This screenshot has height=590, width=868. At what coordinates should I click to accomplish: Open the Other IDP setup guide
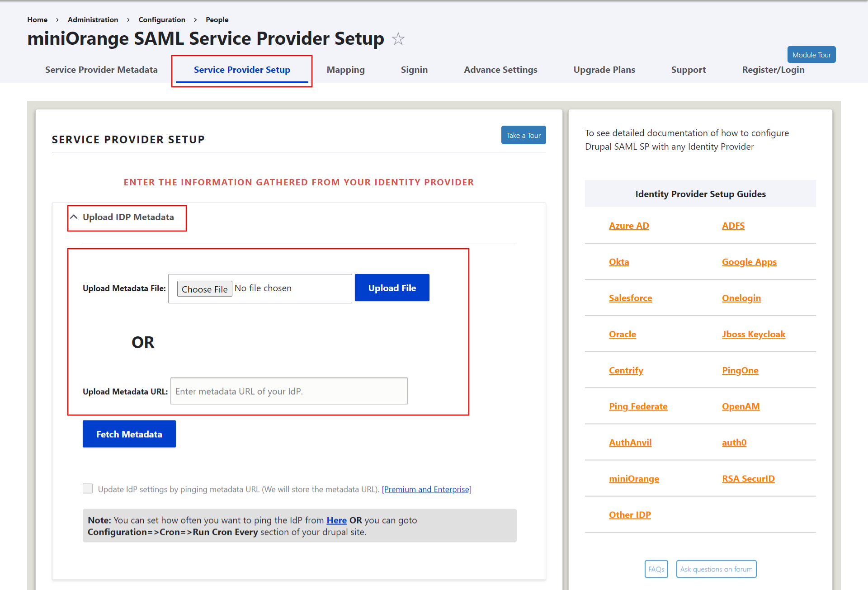[630, 515]
